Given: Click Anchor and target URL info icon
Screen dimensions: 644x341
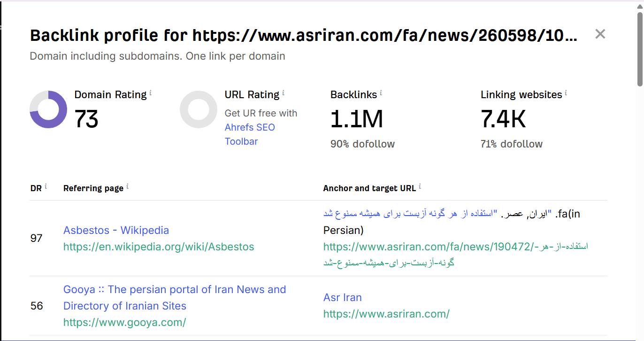Looking at the screenshot, I should click(x=420, y=187).
